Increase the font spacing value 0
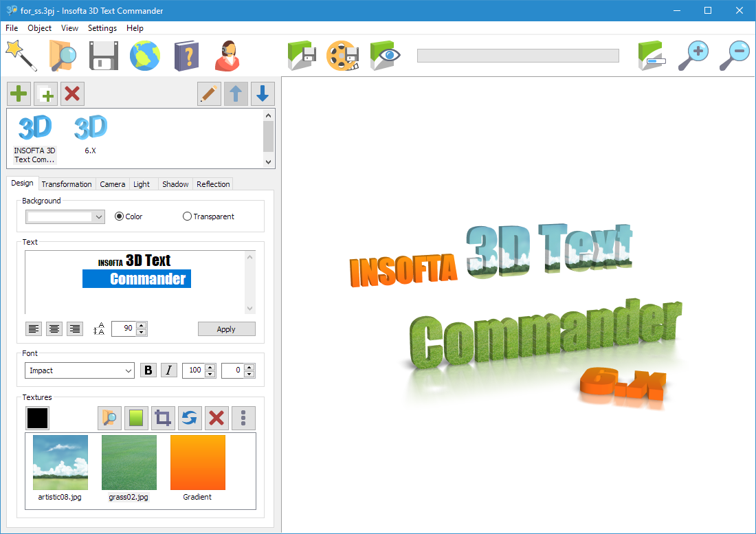The height and width of the screenshot is (534, 756). 249,367
